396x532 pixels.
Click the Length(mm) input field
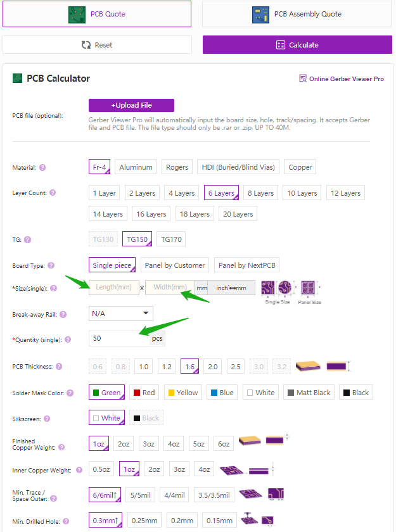(114, 288)
